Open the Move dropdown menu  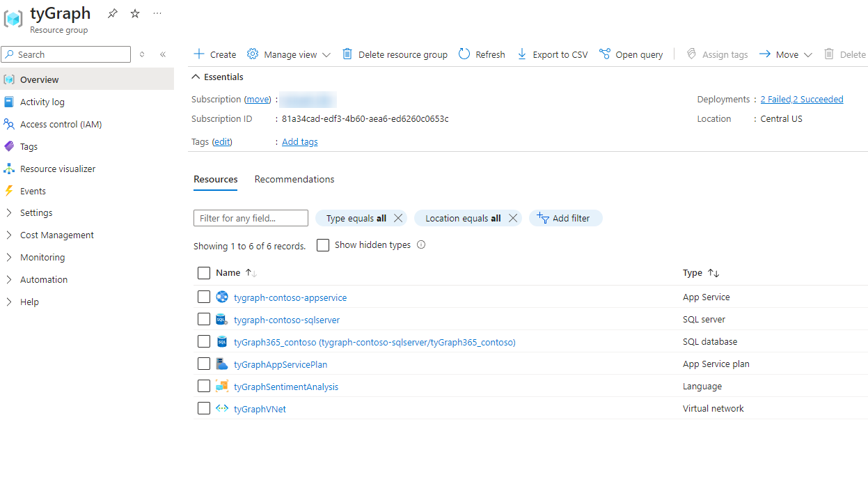tap(785, 54)
